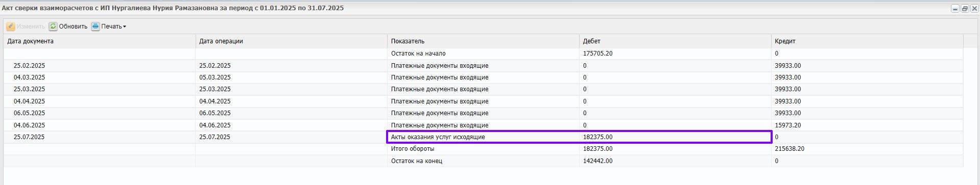This screenshot has height=185, width=980.
Task: Click the Обновить button label
Action: point(73,27)
